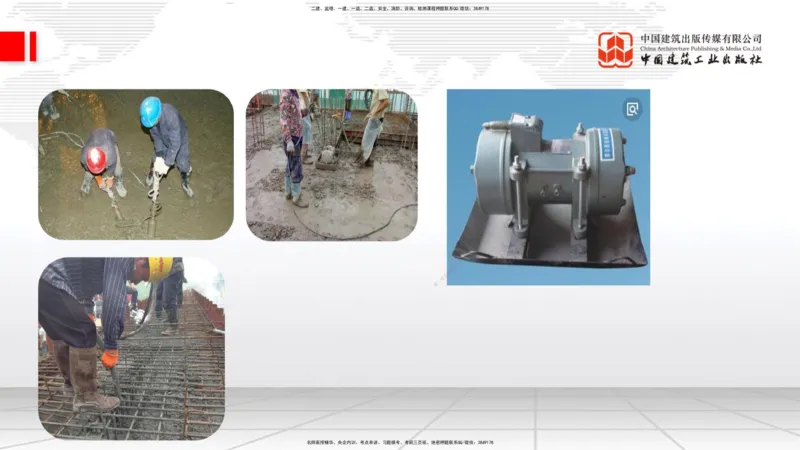Click the orange glove in the rebar photo

[x=109, y=358]
